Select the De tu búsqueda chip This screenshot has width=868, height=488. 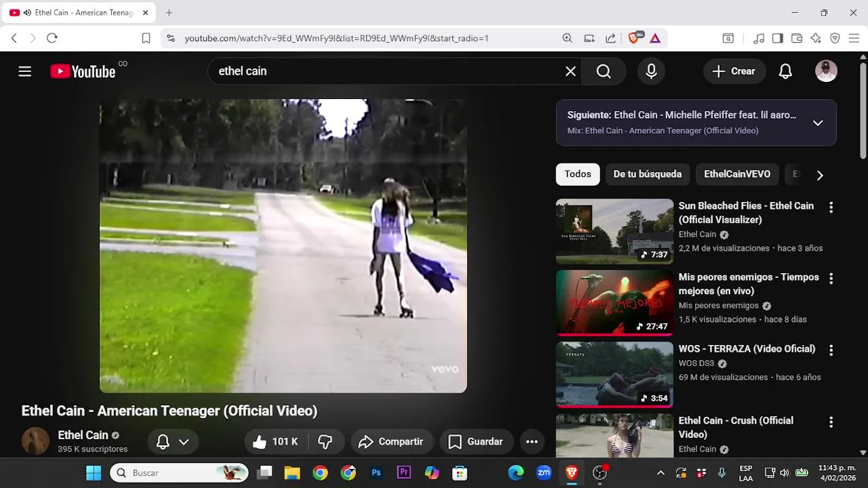pyautogui.click(x=648, y=174)
